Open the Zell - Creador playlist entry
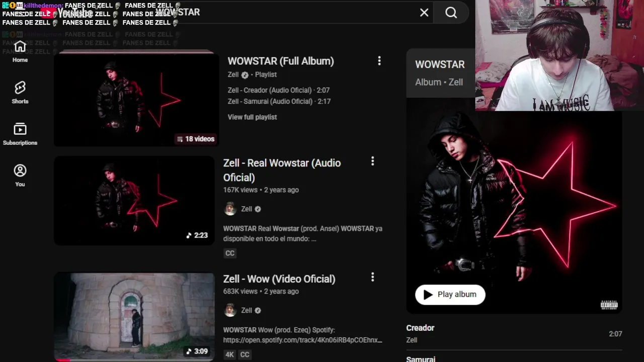 (279, 90)
